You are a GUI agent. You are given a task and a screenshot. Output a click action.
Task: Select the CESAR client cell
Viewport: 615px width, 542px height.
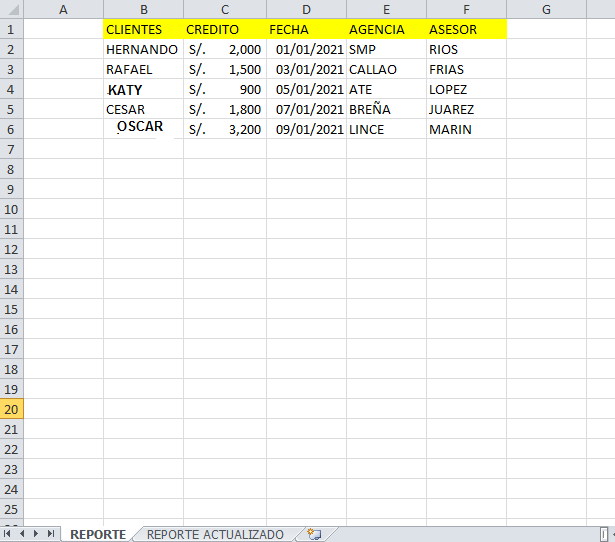[144, 109]
